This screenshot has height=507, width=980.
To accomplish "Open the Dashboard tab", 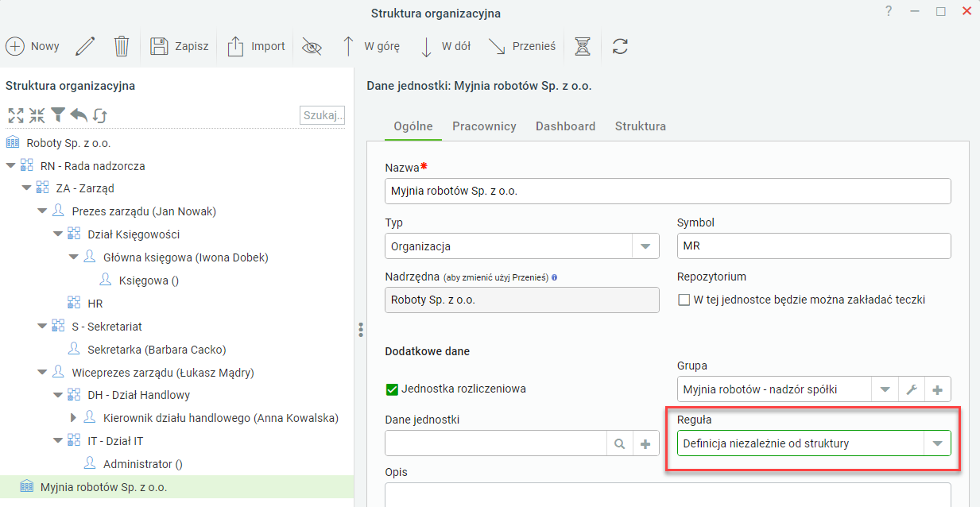I will pyautogui.click(x=565, y=126).
